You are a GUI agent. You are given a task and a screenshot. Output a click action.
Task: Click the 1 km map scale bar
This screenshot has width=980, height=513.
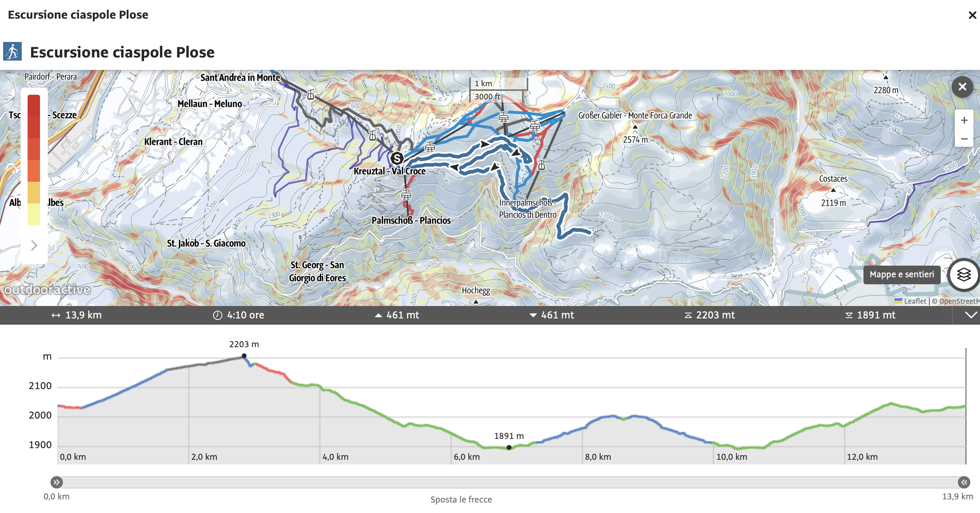[x=499, y=83]
